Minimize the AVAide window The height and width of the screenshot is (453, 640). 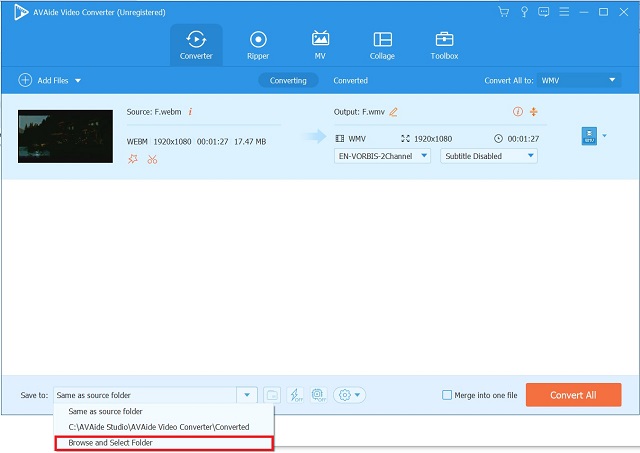point(584,12)
